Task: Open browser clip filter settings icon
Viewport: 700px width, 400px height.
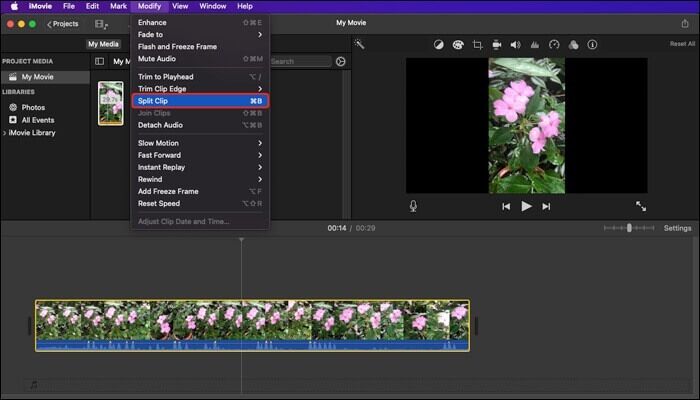Action: click(x=341, y=61)
